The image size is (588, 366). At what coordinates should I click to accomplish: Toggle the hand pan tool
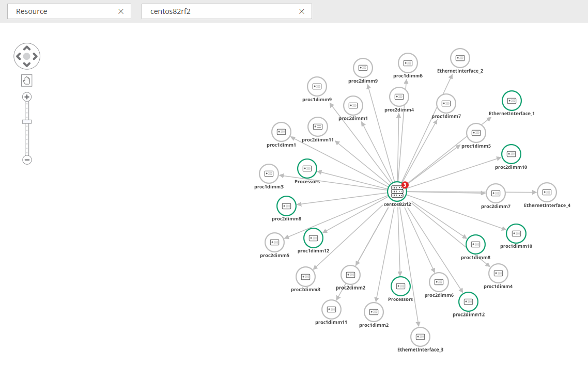[27, 80]
